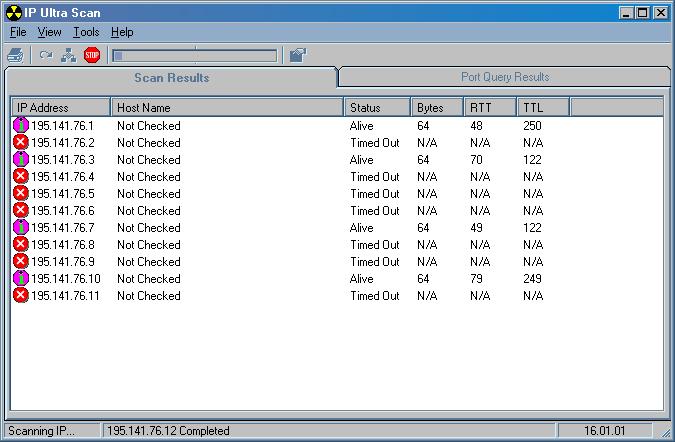This screenshot has width=675, height=442.
Task: Click RTT value 79
Action: tap(476, 278)
